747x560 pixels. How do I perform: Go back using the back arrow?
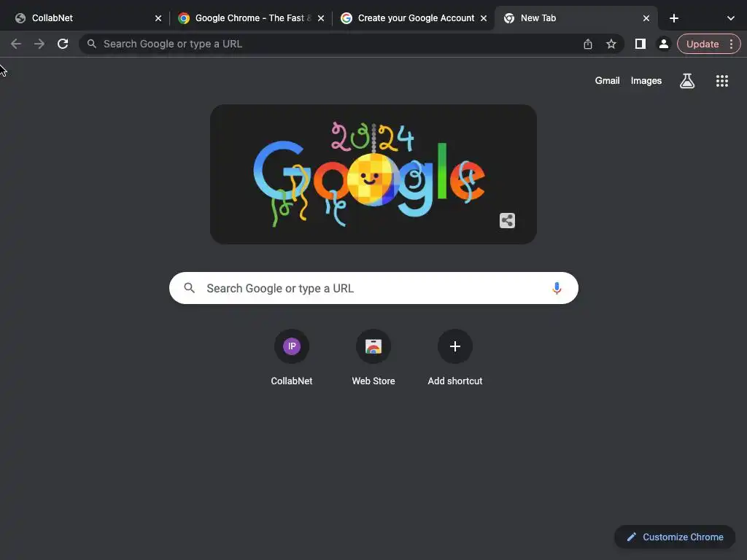(16, 44)
